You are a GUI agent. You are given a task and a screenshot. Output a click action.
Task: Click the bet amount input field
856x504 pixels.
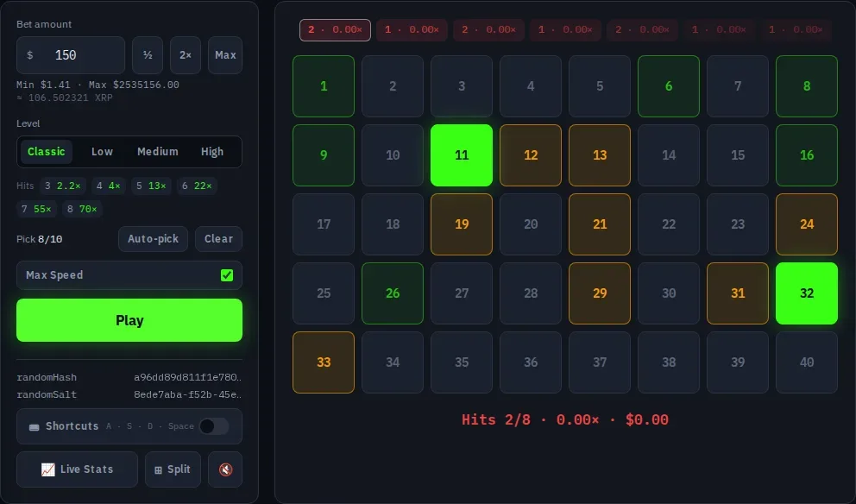(71, 55)
